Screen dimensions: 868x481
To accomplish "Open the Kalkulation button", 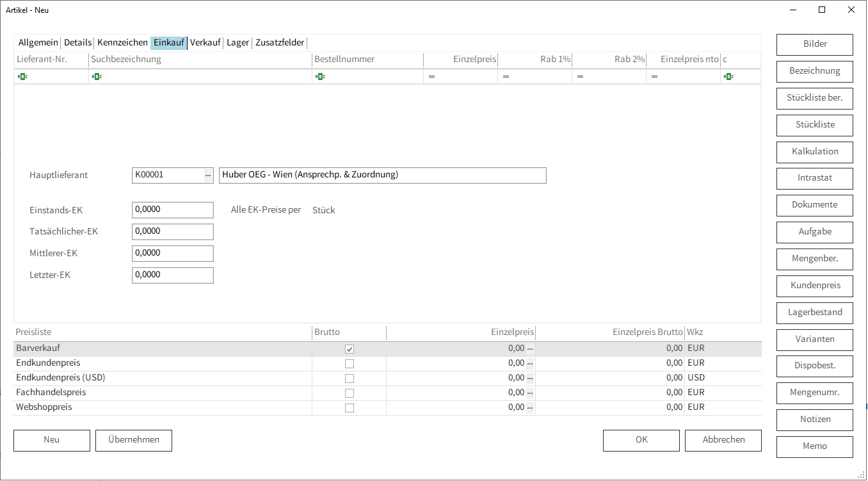I will point(815,152).
